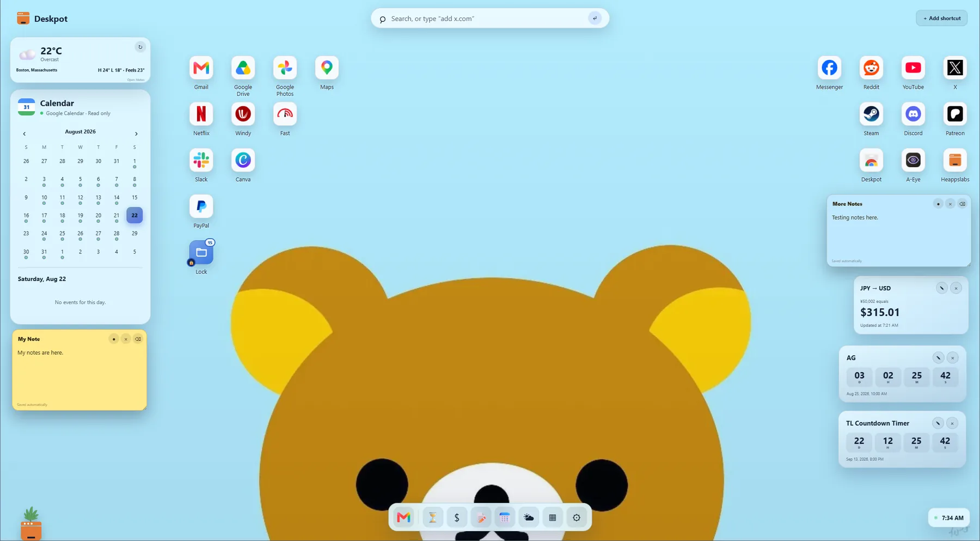The width and height of the screenshot is (980, 541).
Task: Open Discord shortcut
Action: click(x=913, y=114)
